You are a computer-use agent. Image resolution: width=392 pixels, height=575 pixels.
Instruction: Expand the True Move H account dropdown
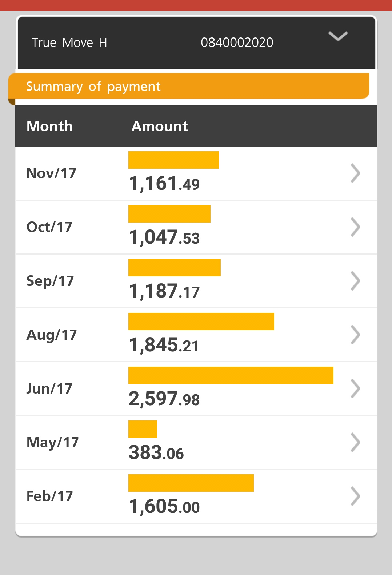pos(338,36)
